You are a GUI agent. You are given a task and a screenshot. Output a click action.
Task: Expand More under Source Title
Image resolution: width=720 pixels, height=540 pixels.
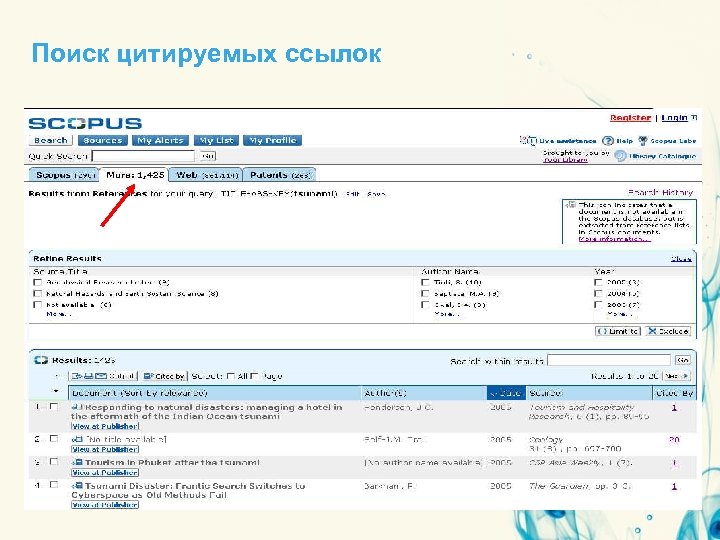tap(58, 314)
